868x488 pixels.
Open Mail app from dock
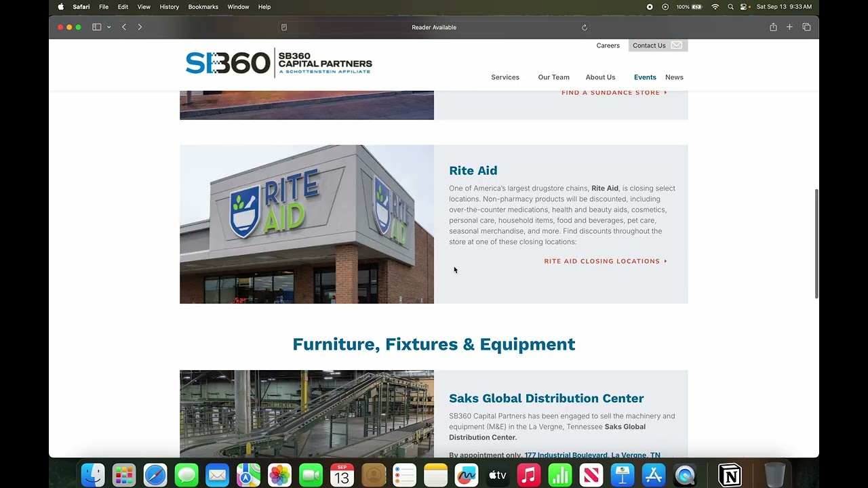click(218, 475)
